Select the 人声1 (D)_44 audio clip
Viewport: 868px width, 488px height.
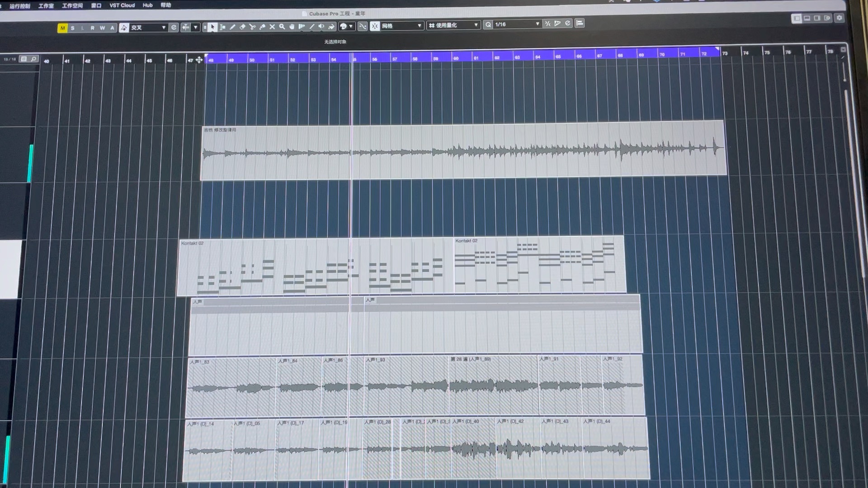(615, 448)
